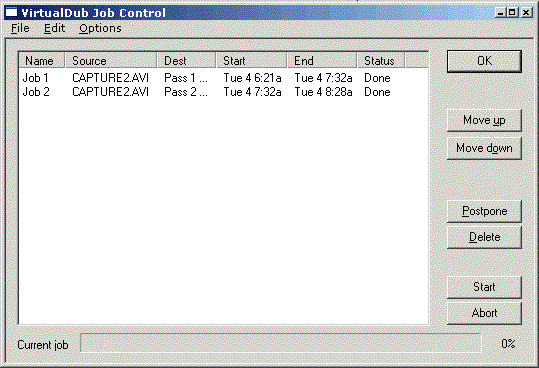Click start time Tue 4 6:21a
Image resolution: width=539 pixels, height=368 pixels.
pos(252,78)
